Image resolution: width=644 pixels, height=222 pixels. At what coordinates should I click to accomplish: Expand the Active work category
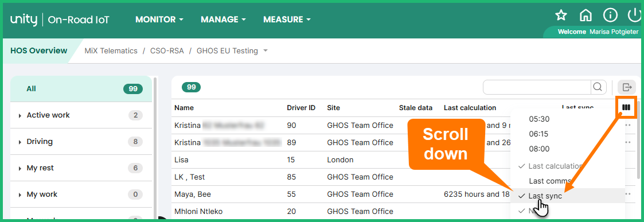[19, 115]
